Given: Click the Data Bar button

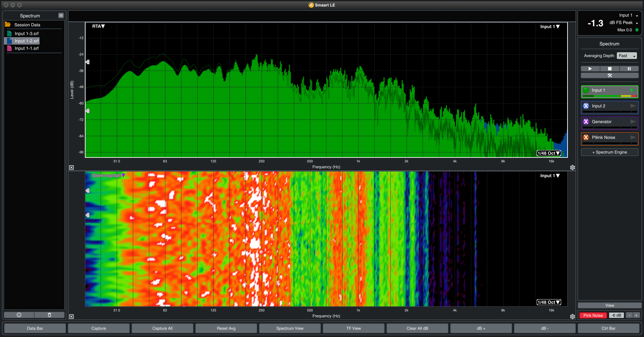Looking at the screenshot, I should click(x=35, y=328).
